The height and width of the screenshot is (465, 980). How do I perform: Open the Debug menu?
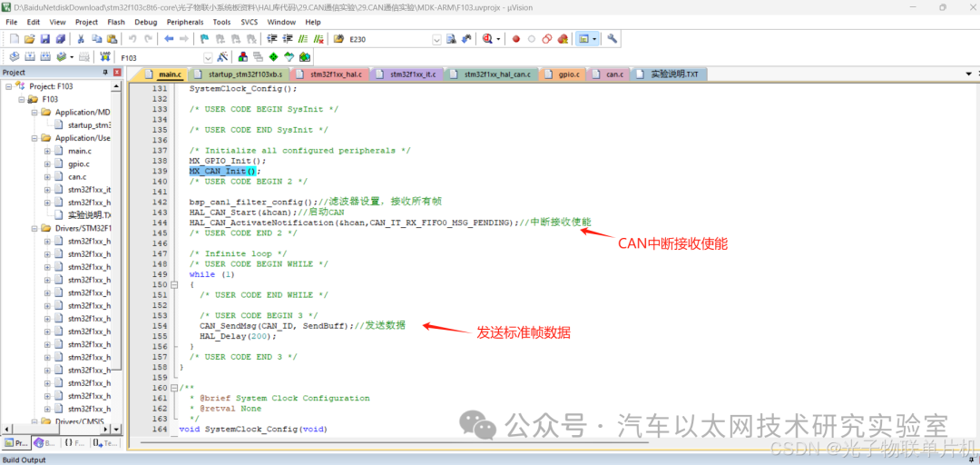pyautogui.click(x=145, y=22)
